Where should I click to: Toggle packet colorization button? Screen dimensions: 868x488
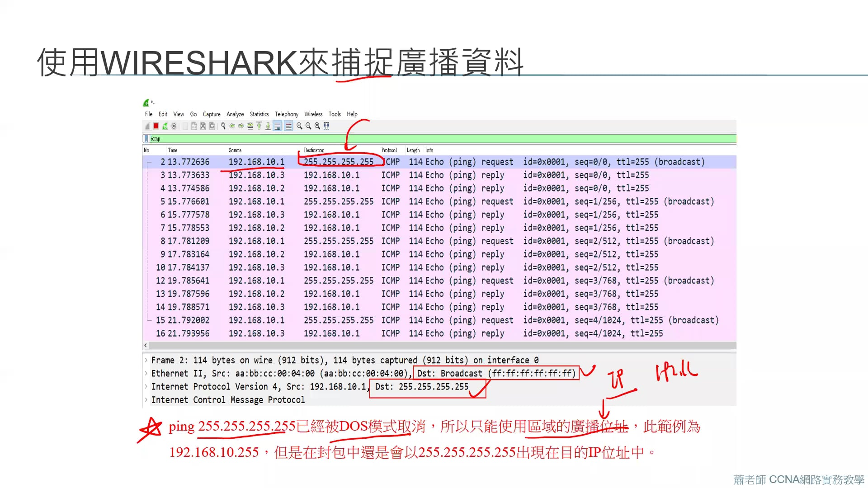click(x=288, y=126)
